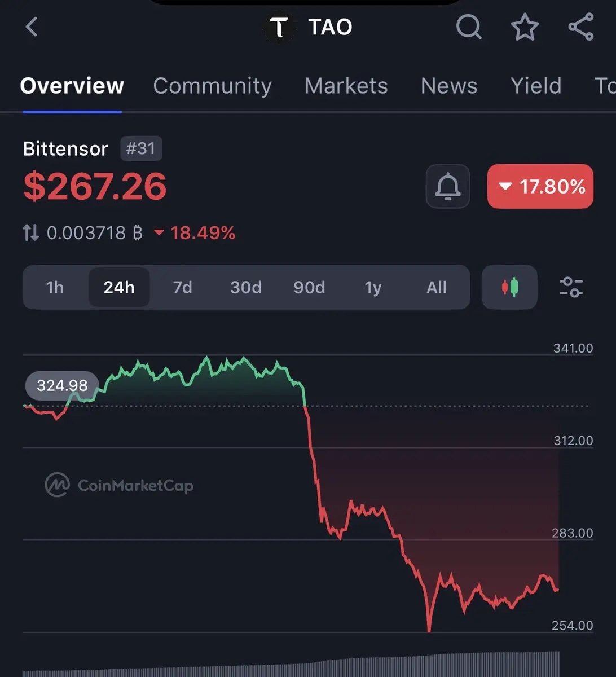Tap the 0.003718 BTC price
The image size is (616, 677).
point(94,232)
